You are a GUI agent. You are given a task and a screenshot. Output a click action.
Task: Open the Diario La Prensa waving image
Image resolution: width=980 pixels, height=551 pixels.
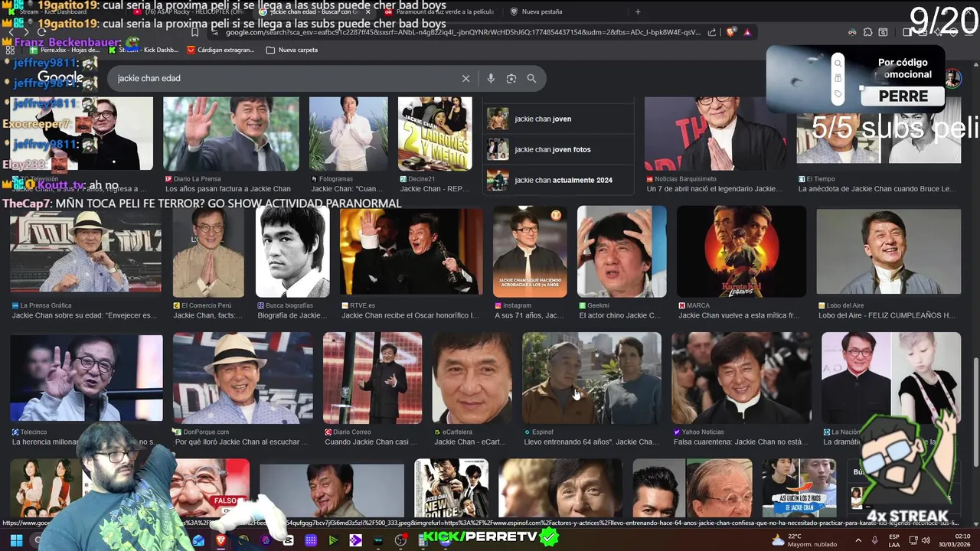(231, 133)
